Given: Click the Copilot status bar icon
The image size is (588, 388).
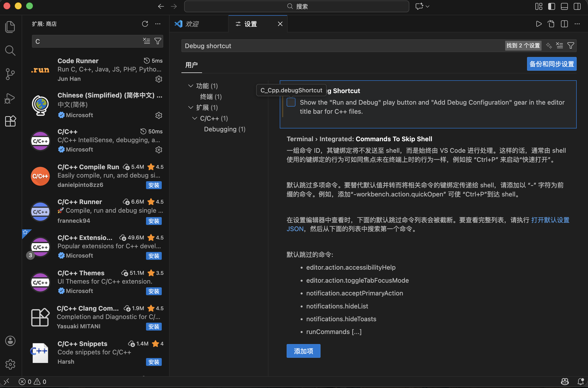Looking at the screenshot, I should (565, 382).
